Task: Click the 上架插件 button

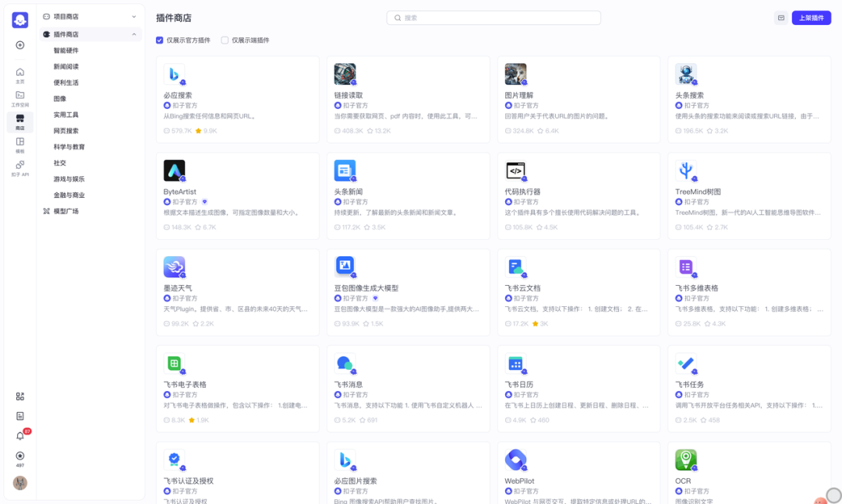Action: (x=812, y=18)
